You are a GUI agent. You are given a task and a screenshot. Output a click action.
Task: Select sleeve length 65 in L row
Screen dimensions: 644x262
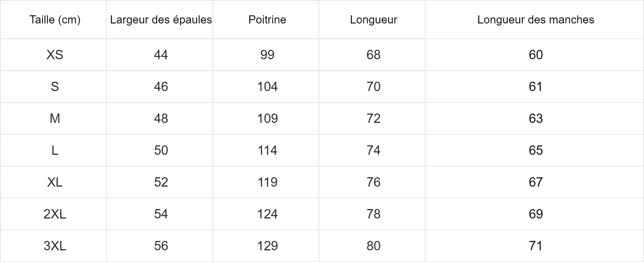pos(536,151)
